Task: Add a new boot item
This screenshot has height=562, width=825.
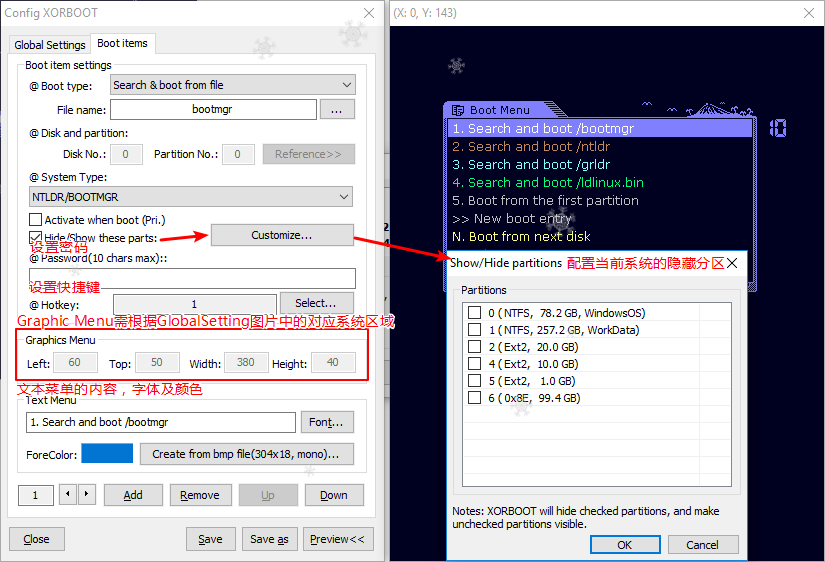Action: coord(133,495)
